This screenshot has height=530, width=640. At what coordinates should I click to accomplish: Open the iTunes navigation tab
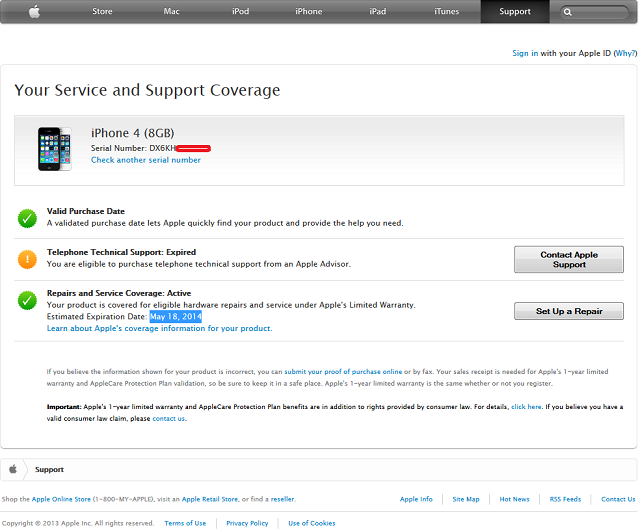pos(446,11)
